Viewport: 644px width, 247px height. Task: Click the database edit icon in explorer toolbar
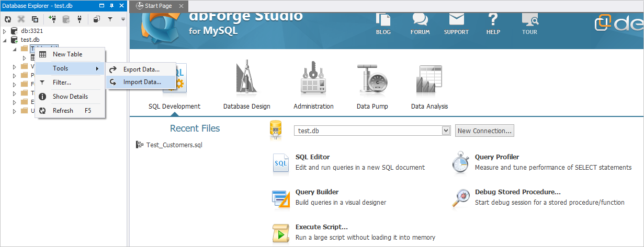point(66,19)
